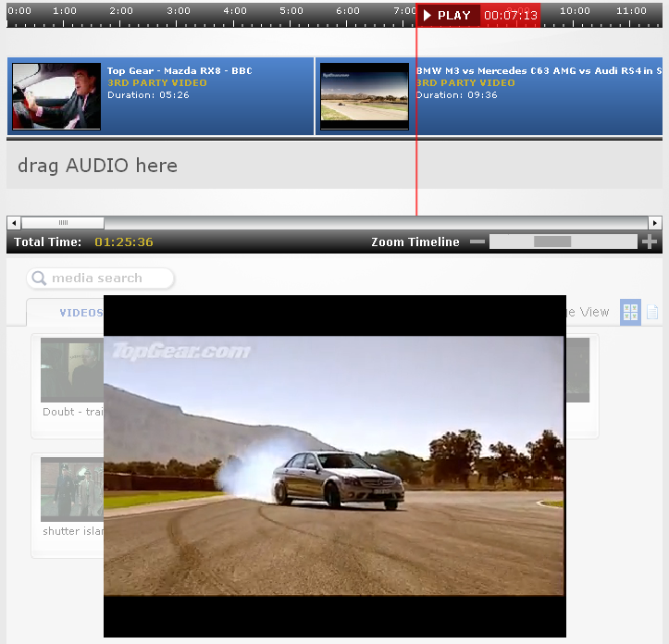This screenshot has width=669, height=644.
Task: Select the shutter island video thumbnail
Action: tap(72, 489)
